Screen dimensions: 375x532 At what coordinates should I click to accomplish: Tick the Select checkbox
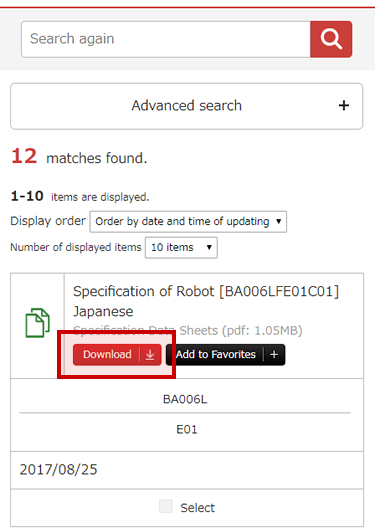point(166,506)
